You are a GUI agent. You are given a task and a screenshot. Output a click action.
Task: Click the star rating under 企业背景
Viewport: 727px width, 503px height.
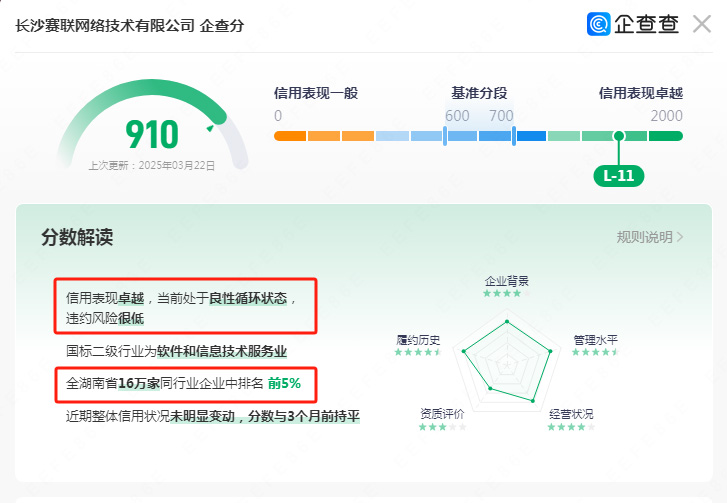pos(502,294)
